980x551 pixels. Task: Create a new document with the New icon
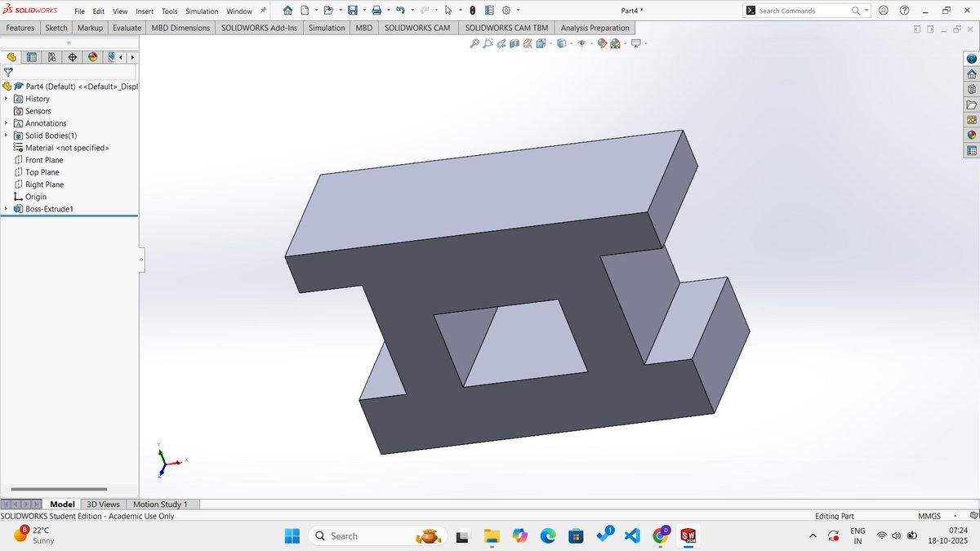(x=305, y=11)
